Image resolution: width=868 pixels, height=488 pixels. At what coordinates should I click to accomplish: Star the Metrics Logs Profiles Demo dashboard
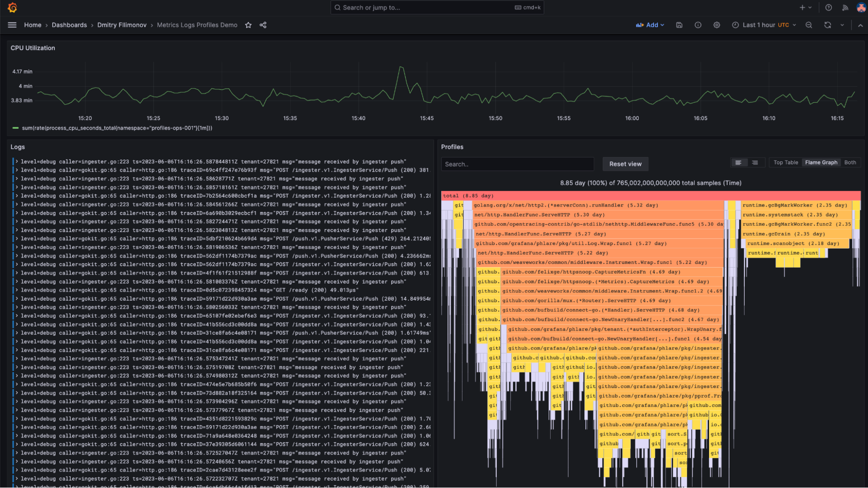(x=248, y=25)
